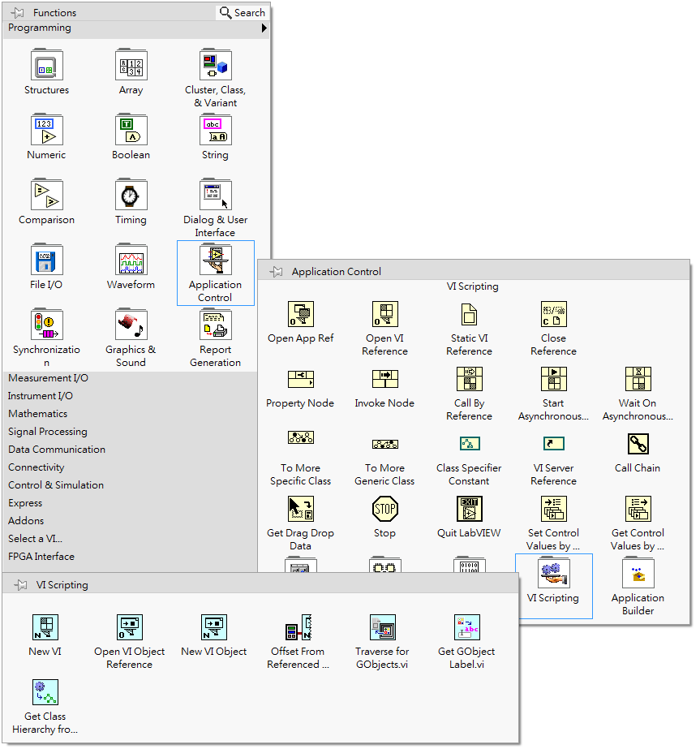Image resolution: width=700 pixels, height=749 pixels.
Task: Select the Invoke Node function
Action: pyautogui.click(x=384, y=380)
